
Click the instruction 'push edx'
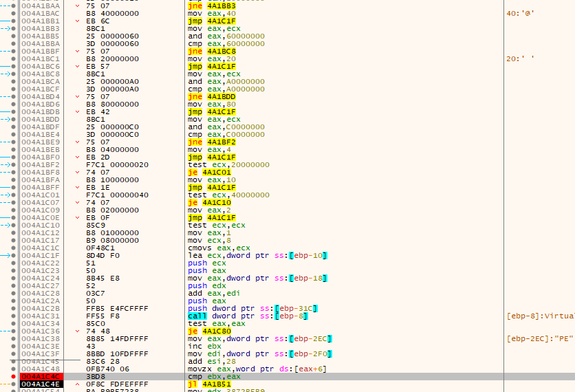coord(207,285)
